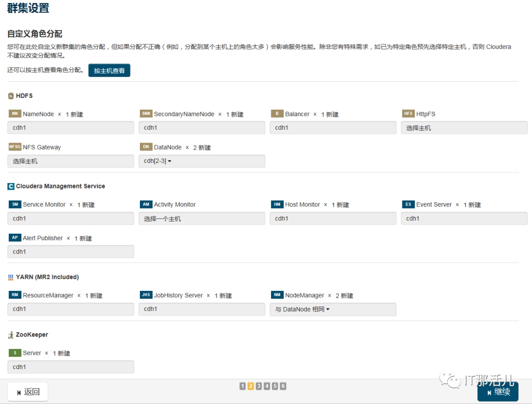Click JobHistory Server host field
Screen dimensions: 532x404
202,309
